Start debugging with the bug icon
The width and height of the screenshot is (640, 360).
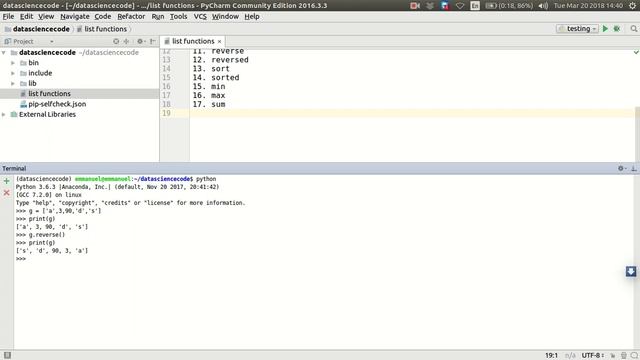click(x=617, y=29)
